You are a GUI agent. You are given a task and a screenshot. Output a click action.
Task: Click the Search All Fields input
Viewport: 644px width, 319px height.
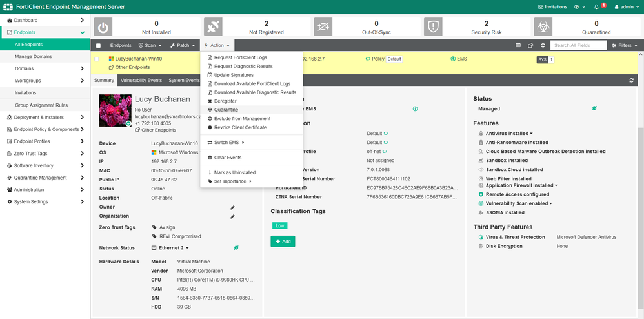coord(578,45)
